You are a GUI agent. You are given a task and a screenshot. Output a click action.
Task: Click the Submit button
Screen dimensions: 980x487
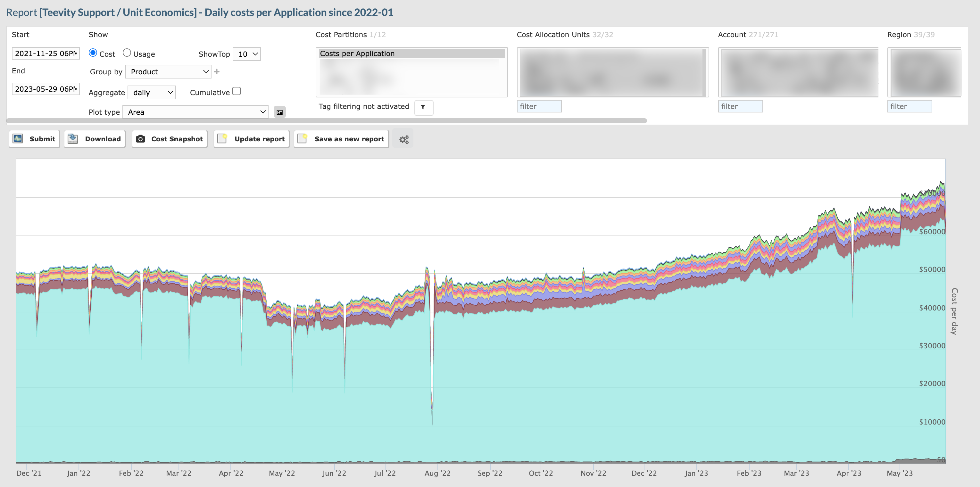click(34, 139)
